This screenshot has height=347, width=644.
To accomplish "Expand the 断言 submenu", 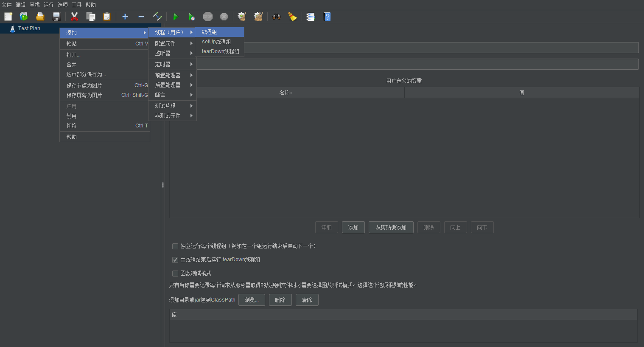I will [172, 95].
